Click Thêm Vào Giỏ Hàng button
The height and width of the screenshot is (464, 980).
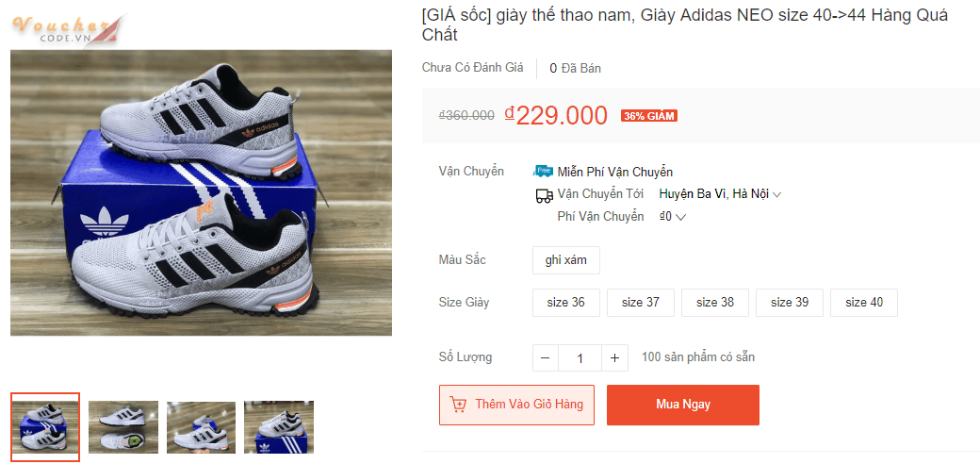[516, 405]
